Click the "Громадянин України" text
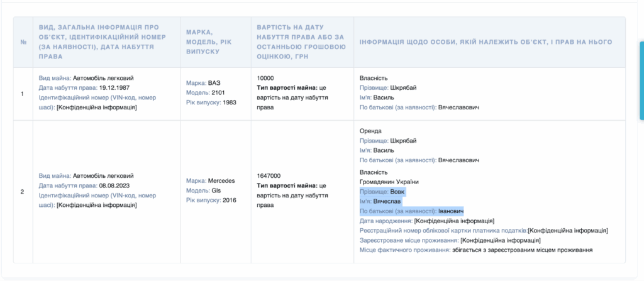Screen dimensions: 644x281 tap(389, 182)
